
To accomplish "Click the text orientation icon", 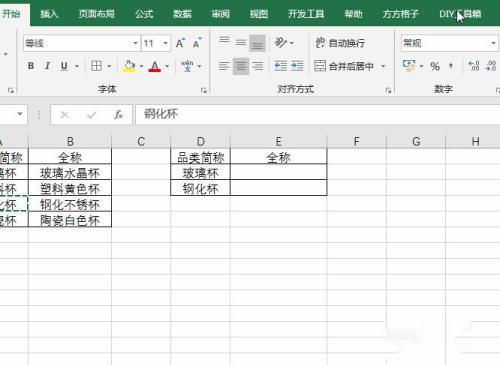I will click(x=281, y=43).
